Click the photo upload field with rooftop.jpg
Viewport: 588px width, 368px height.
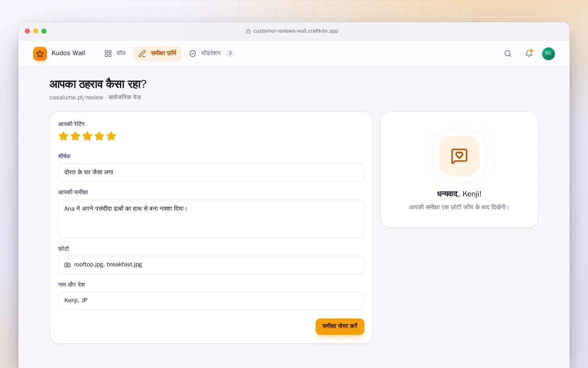(211, 265)
